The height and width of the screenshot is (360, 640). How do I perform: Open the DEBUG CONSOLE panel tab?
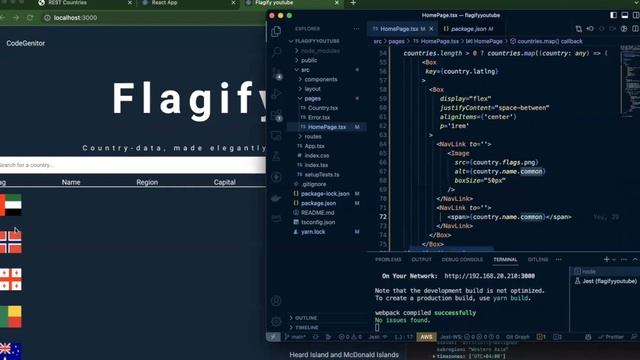click(x=462, y=260)
